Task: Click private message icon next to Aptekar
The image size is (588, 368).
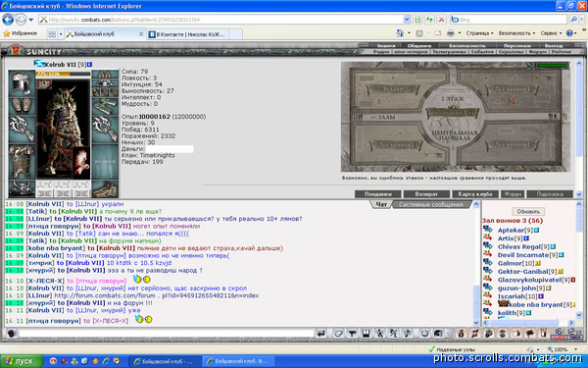Action: (487, 230)
